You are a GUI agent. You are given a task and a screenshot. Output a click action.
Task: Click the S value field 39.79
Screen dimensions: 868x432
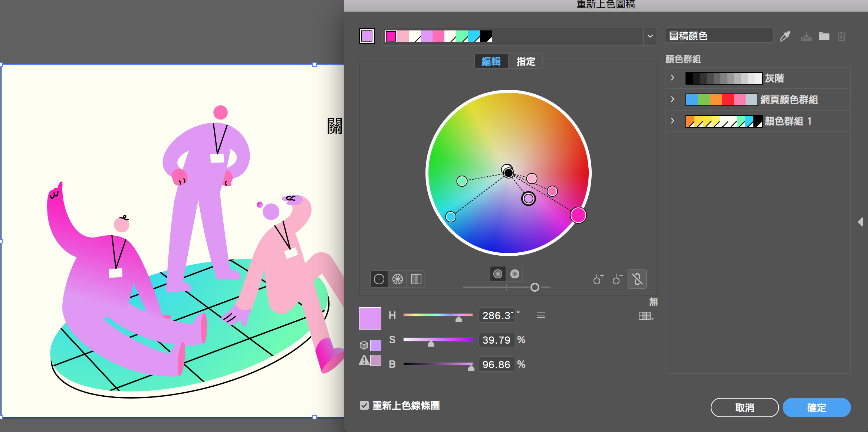(x=497, y=340)
